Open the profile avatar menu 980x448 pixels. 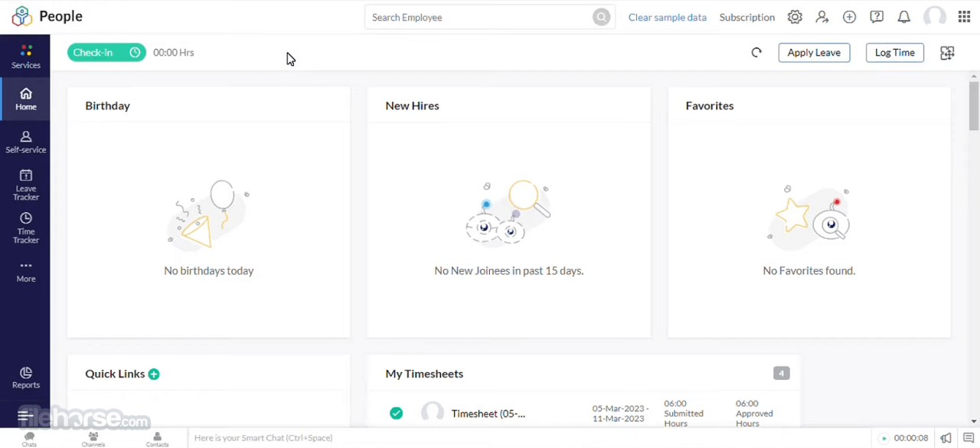[936, 17]
